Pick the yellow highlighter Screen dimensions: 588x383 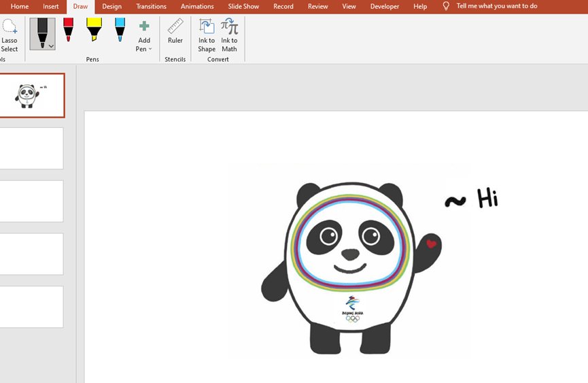click(94, 30)
